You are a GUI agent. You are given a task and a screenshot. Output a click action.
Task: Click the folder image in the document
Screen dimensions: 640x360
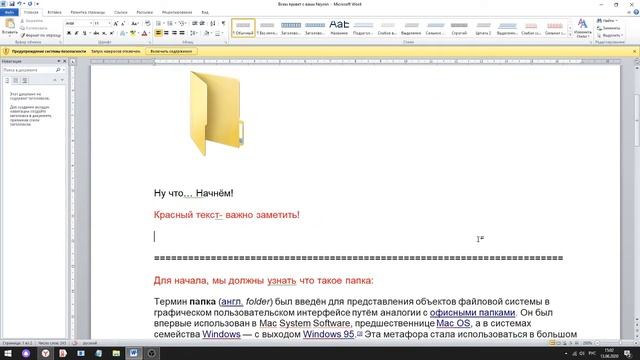(x=216, y=113)
